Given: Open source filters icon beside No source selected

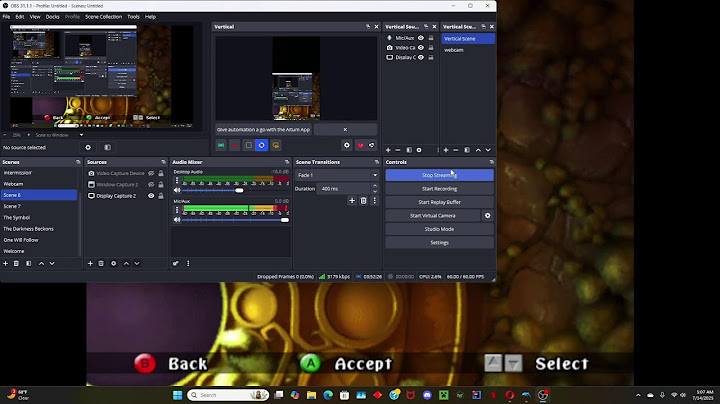Looking at the screenshot, I should pyautogui.click(x=107, y=147).
